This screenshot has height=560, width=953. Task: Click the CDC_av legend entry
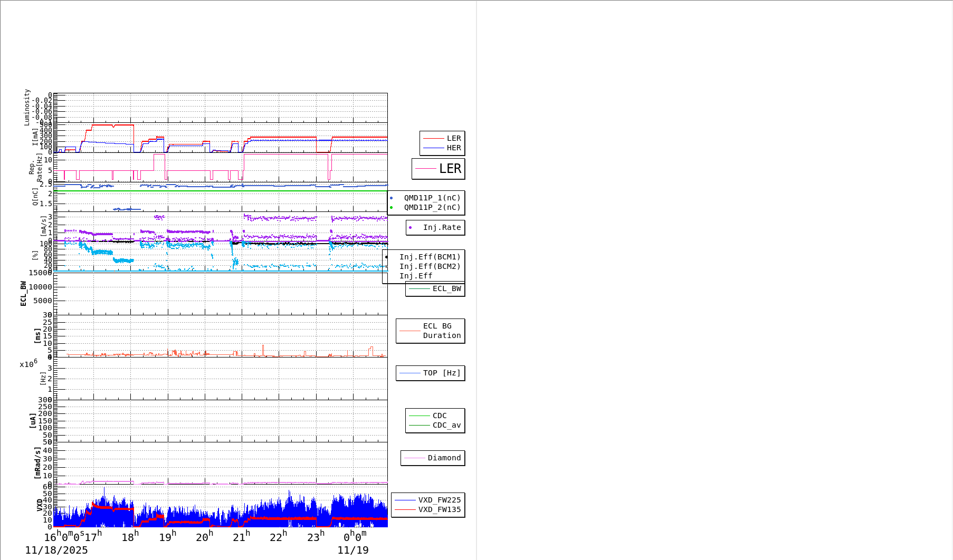tap(446, 425)
